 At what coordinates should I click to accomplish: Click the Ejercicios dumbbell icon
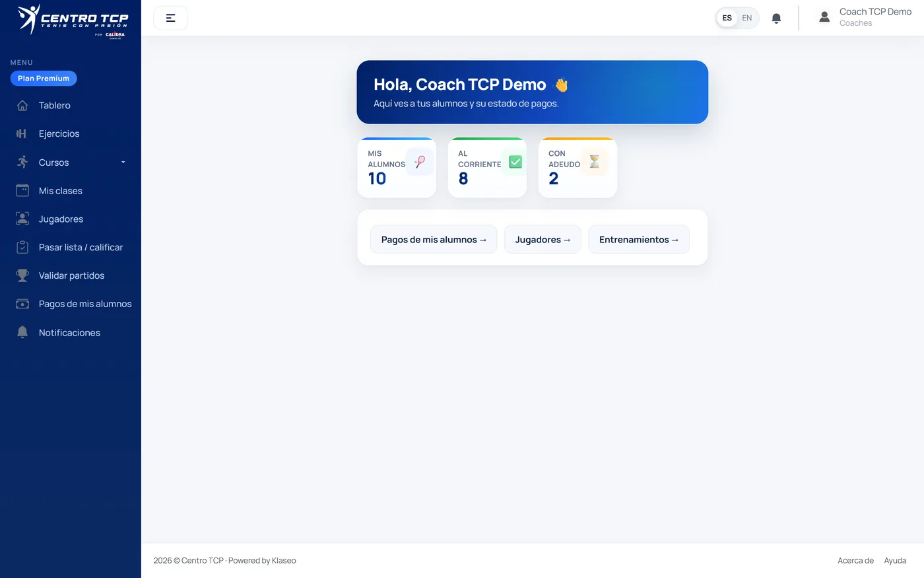click(22, 133)
